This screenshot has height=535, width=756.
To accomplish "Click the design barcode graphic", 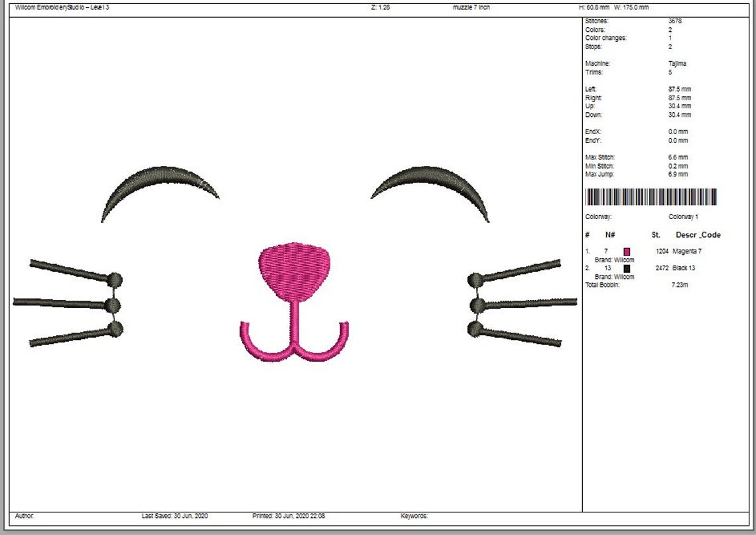I will [x=650, y=197].
